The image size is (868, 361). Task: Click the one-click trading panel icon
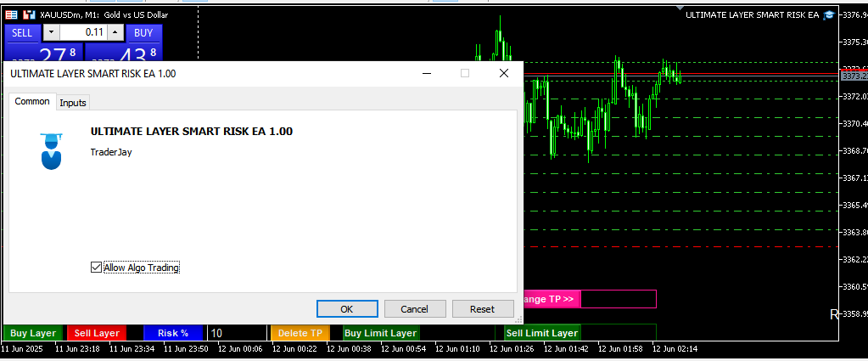12,15
